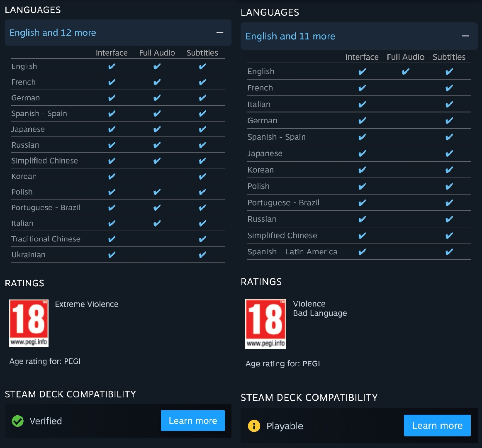482x448 pixels.
Task: Click 'Spanish - Latin America' row label
Action: tap(292, 252)
